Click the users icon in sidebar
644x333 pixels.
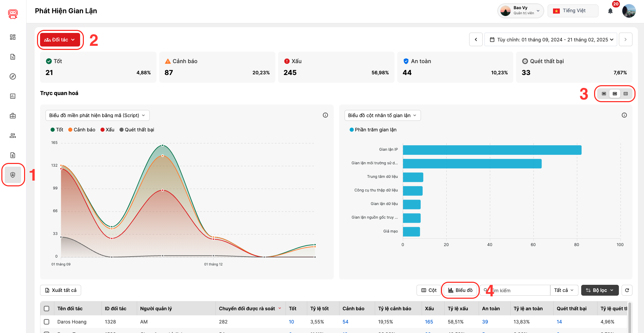coord(13,135)
